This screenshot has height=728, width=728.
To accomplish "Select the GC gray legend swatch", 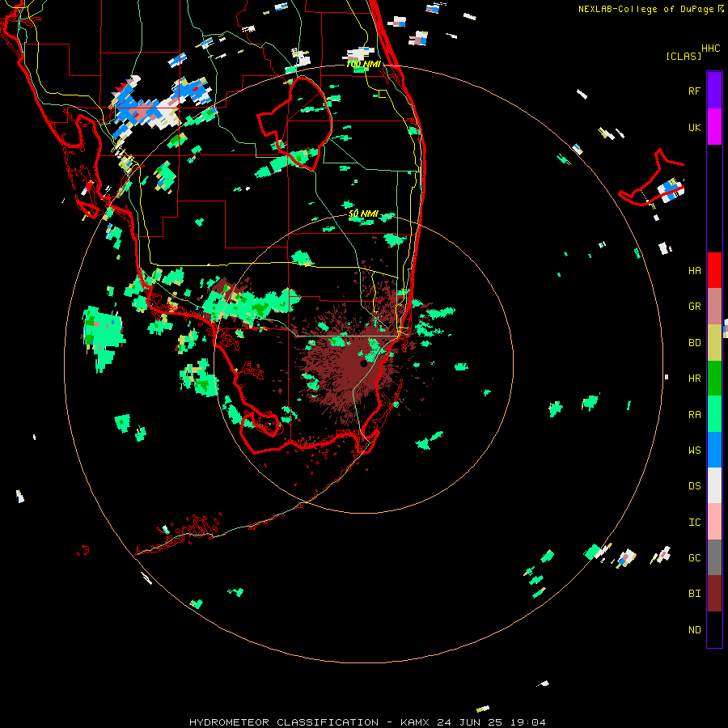I will tap(714, 557).
